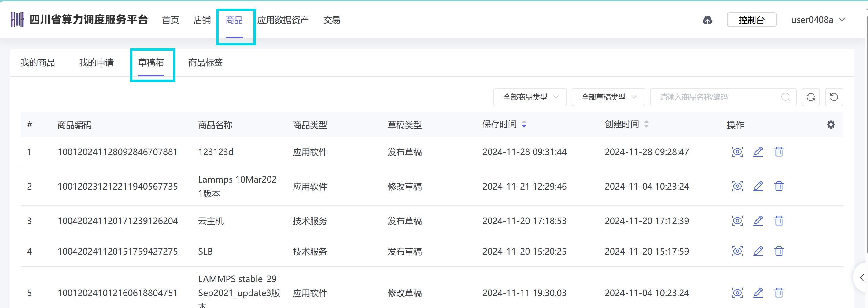Open user0408a account menu
The height and width of the screenshot is (308, 868).
point(818,20)
